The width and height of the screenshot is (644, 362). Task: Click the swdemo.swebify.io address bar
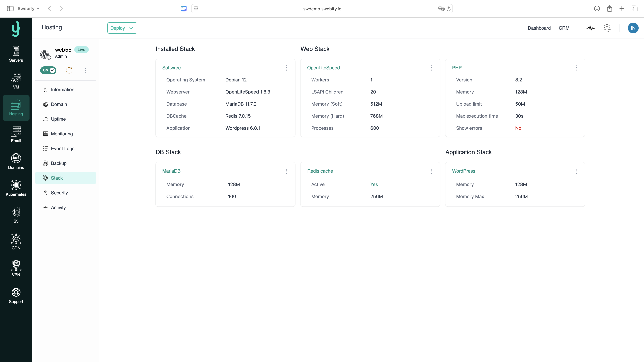coord(322,9)
